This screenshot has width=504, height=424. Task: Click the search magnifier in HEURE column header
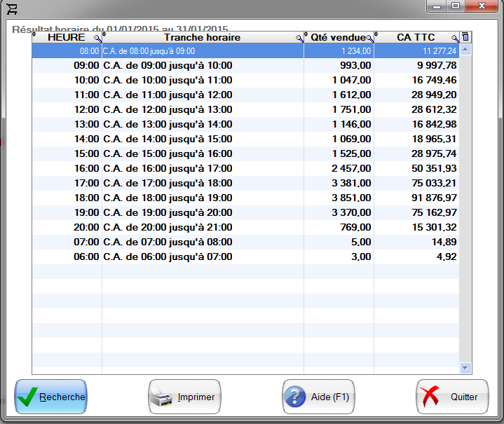click(97, 38)
